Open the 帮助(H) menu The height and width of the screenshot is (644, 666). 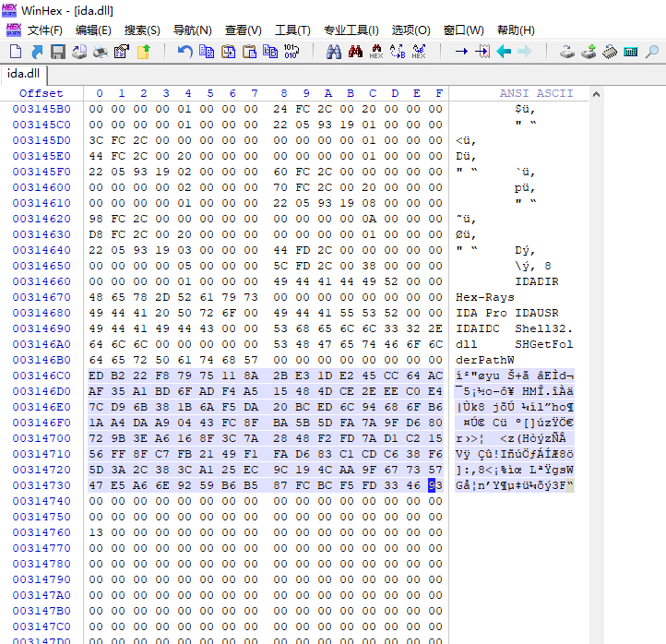pos(516,30)
